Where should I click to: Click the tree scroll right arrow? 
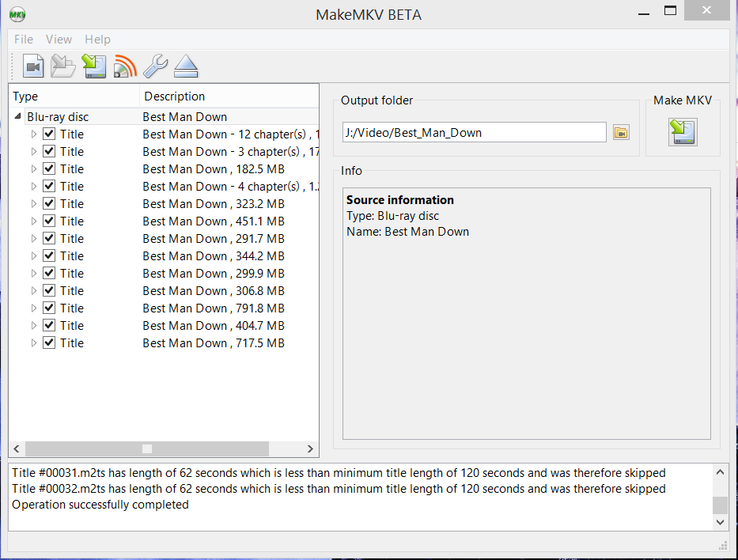point(310,449)
